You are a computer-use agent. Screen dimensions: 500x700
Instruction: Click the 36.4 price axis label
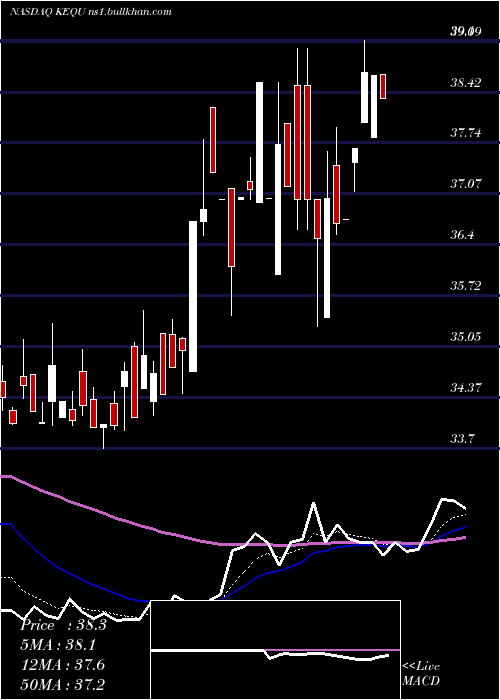click(x=462, y=234)
